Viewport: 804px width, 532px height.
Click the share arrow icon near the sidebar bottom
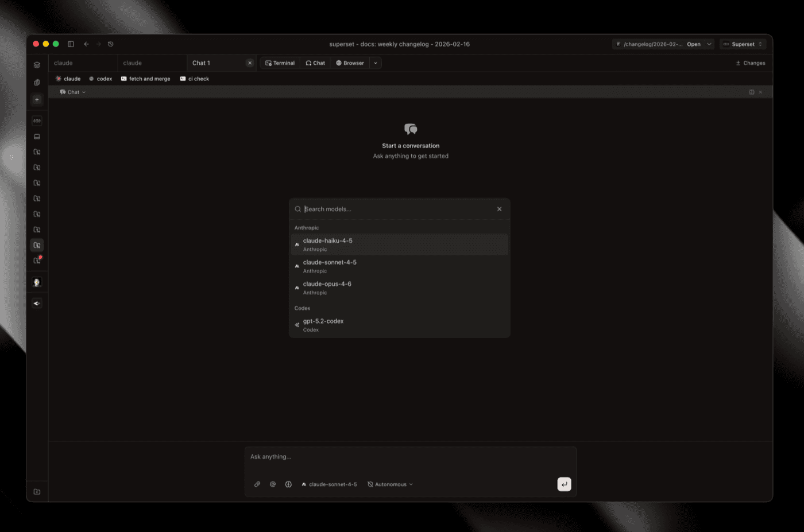pos(37,303)
